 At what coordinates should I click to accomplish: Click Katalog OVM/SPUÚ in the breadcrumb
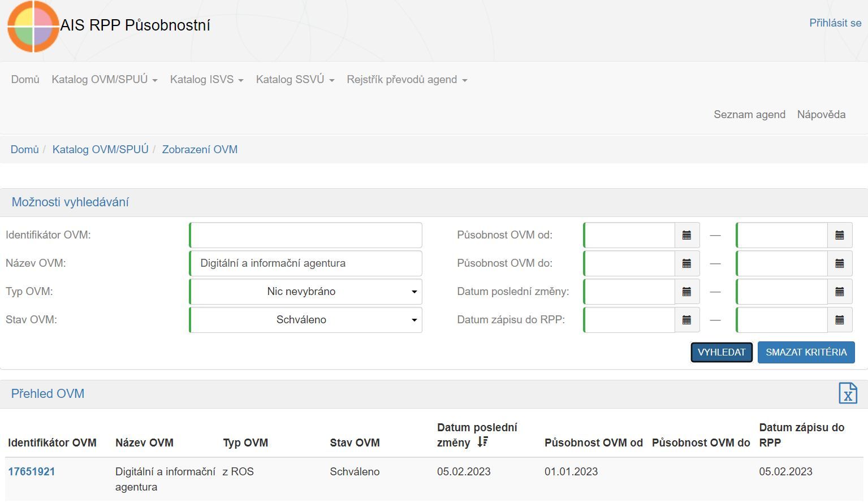[101, 150]
